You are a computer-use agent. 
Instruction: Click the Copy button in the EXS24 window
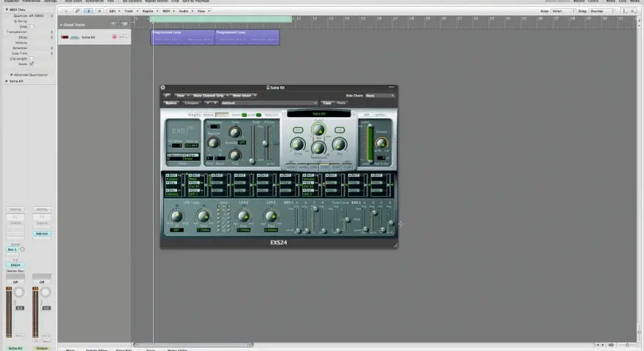point(327,103)
